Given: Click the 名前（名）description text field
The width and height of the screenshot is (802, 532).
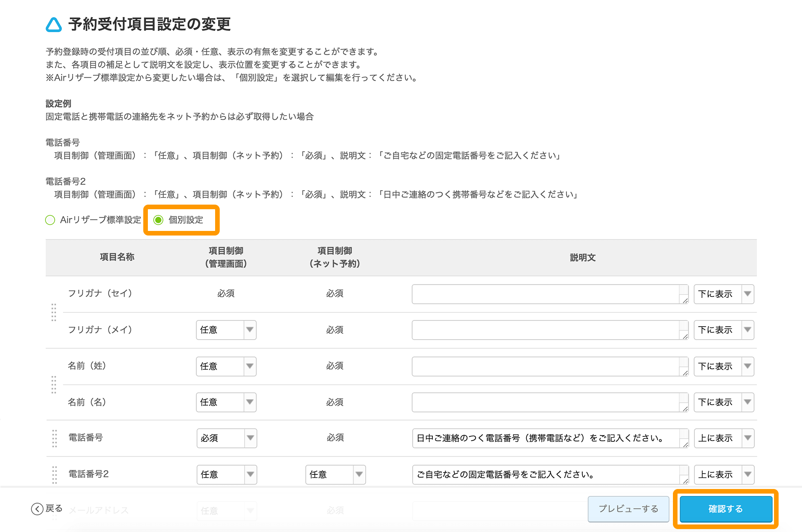Looking at the screenshot, I should (x=545, y=402).
